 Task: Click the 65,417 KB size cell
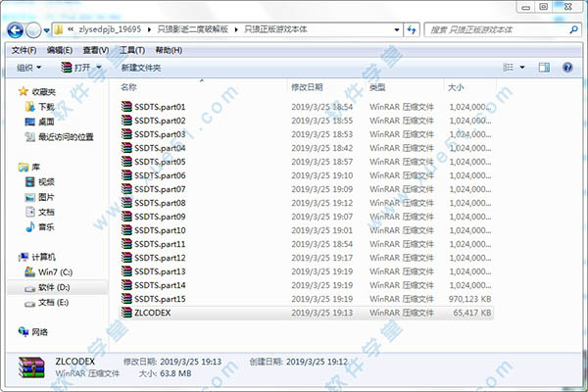(x=472, y=313)
